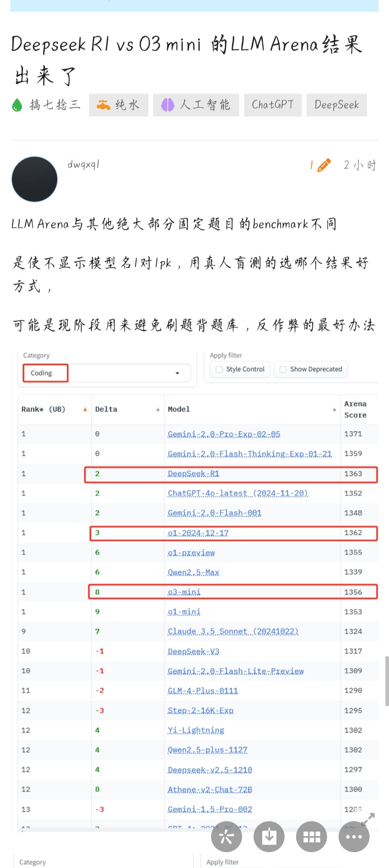389x868 pixels.
Task: Open the dwqxql username link
Action: coord(83,164)
